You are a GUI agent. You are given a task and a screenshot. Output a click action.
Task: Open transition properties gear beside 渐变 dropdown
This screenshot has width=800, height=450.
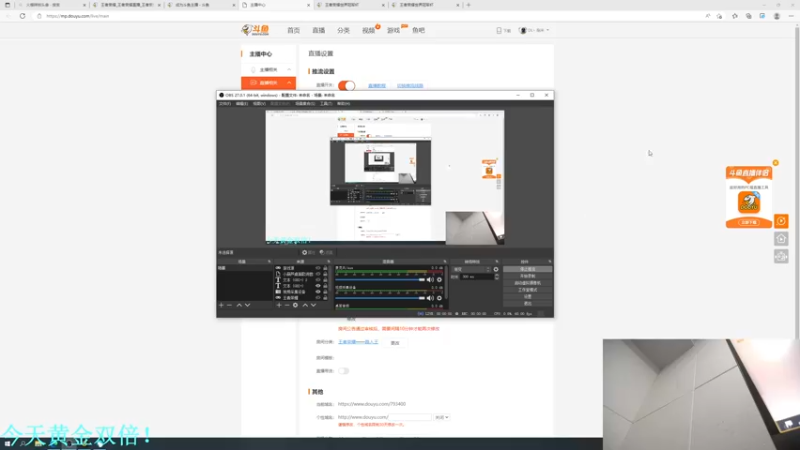496,269
